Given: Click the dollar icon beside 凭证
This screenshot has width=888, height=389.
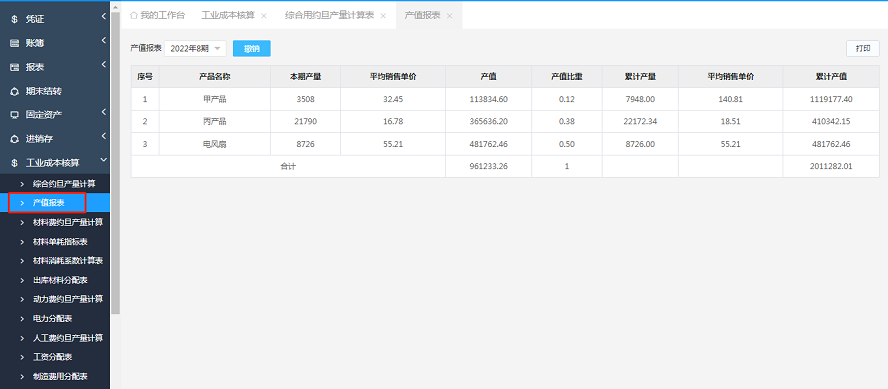Looking at the screenshot, I should click(15, 19).
